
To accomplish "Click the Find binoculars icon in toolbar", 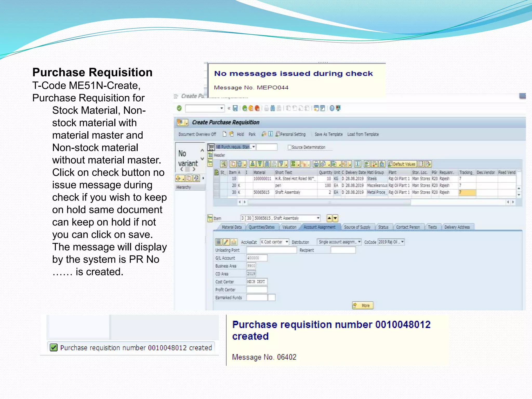I will 272,108.
